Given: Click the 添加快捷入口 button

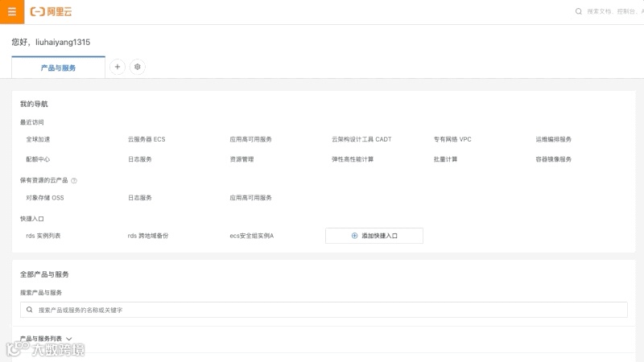Looking at the screenshot, I should pyautogui.click(x=374, y=236).
